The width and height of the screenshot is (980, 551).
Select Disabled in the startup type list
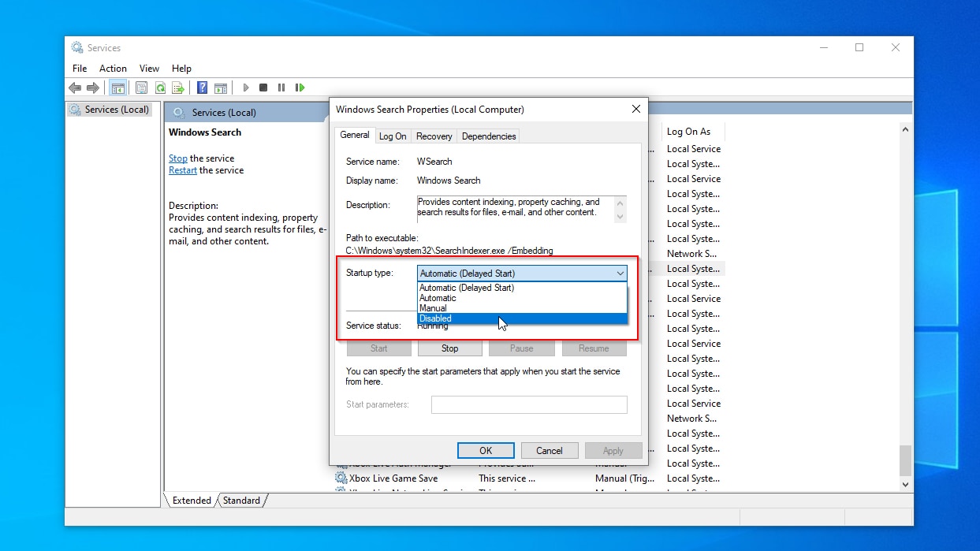coord(522,318)
